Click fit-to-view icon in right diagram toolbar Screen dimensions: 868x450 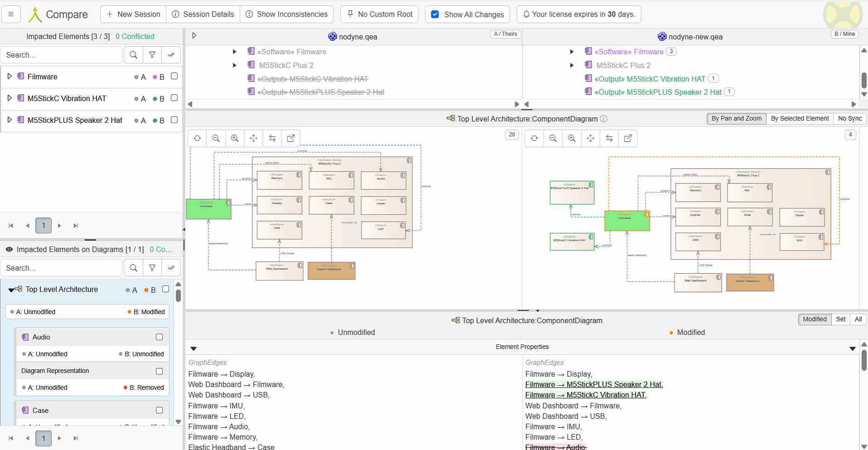click(590, 138)
